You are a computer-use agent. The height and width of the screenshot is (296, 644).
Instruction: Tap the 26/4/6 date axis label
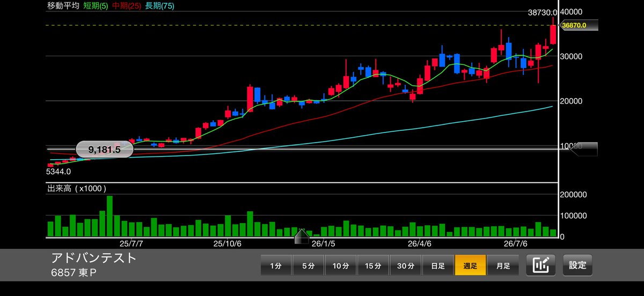(x=420, y=243)
